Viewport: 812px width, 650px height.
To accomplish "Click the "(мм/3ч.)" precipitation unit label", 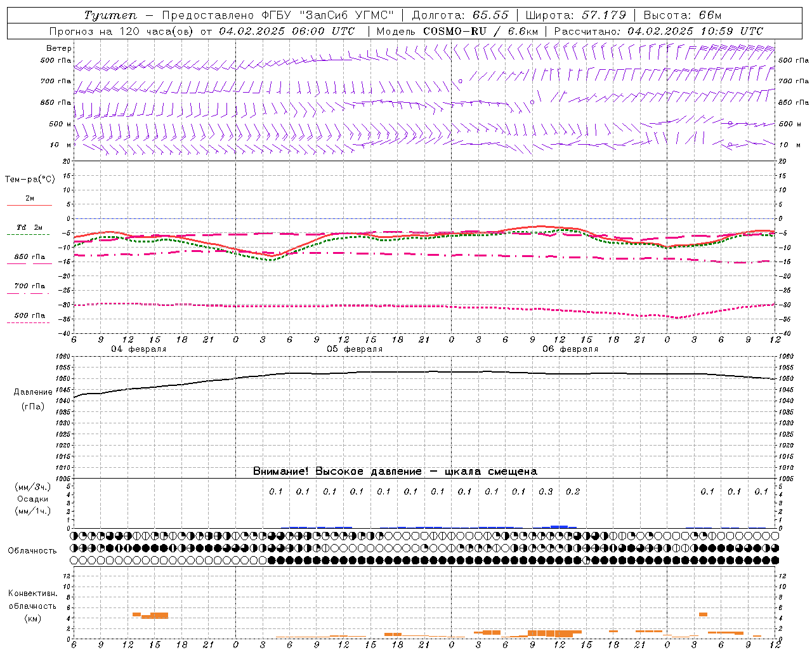I will pos(33,487).
